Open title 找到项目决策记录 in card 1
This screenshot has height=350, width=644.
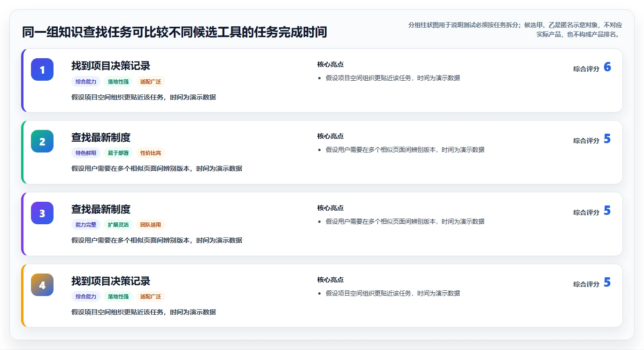(x=111, y=66)
